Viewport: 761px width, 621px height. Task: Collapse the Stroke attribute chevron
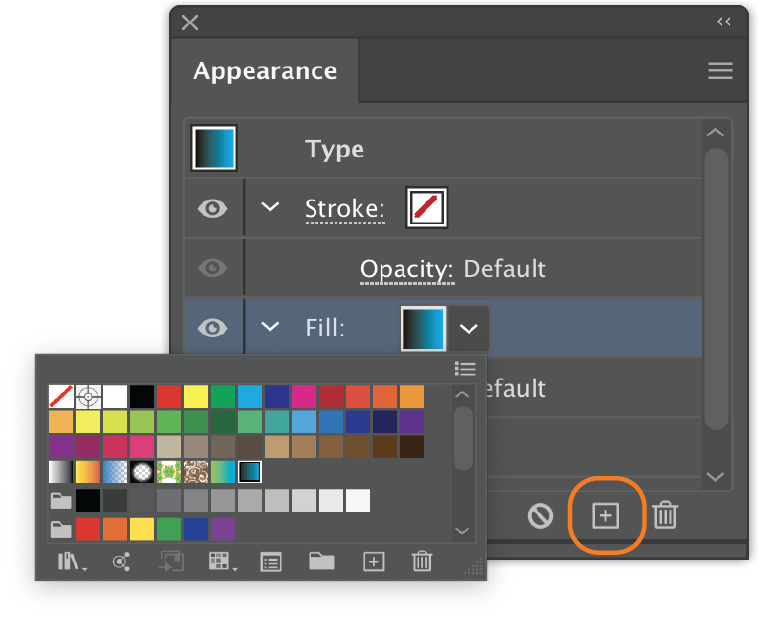coord(270,207)
